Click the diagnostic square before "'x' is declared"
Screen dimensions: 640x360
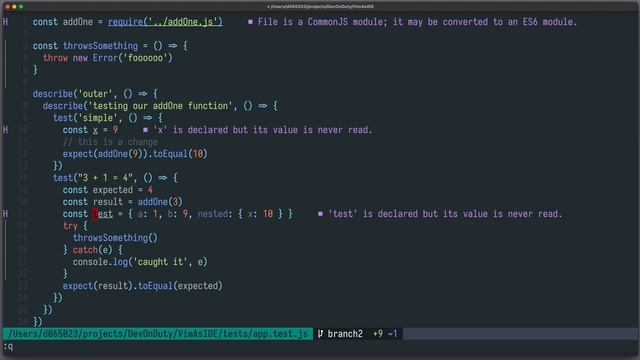click(x=145, y=130)
